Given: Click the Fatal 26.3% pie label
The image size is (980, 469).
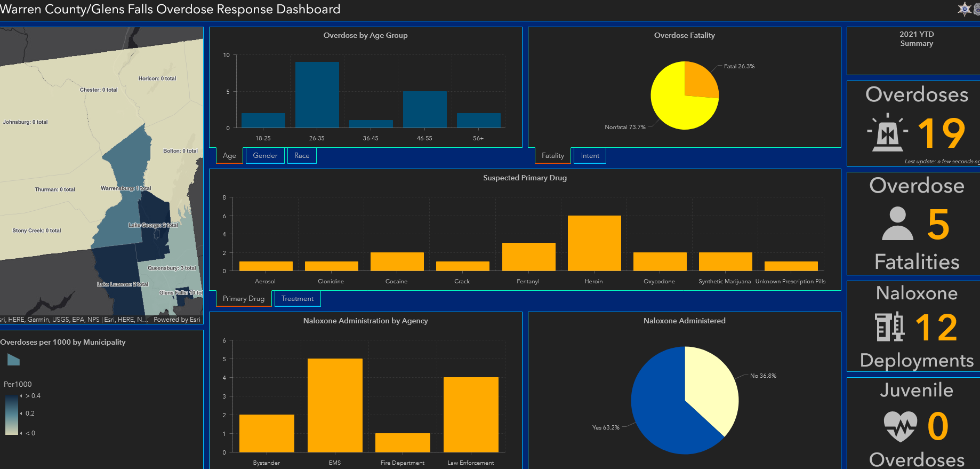Looking at the screenshot, I should click(739, 67).
